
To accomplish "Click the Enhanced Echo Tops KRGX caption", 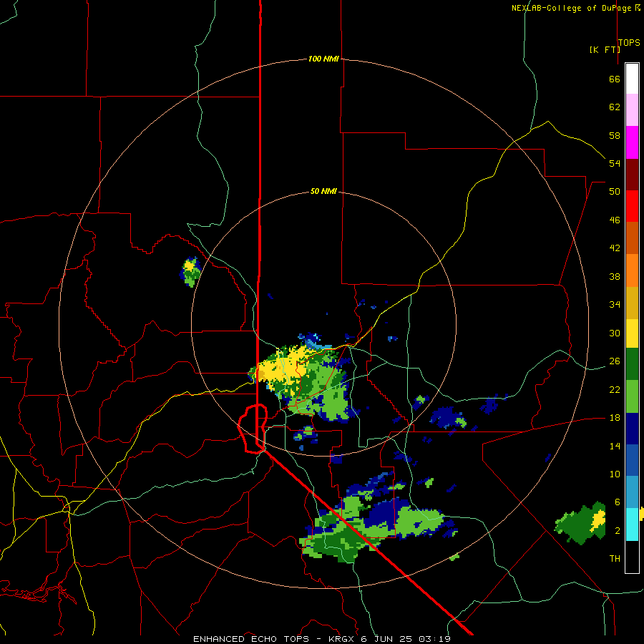I will (322, 639).
